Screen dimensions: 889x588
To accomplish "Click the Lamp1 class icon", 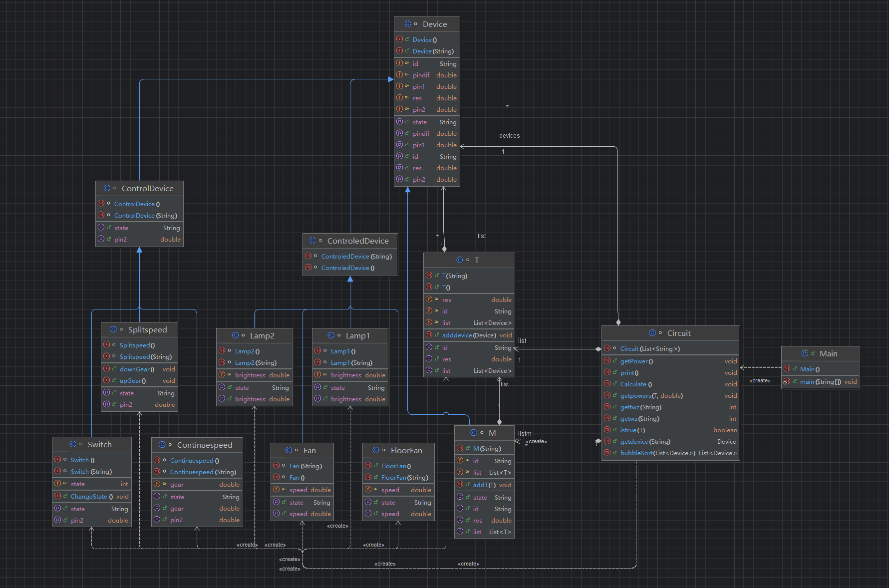I will [331, 335].
